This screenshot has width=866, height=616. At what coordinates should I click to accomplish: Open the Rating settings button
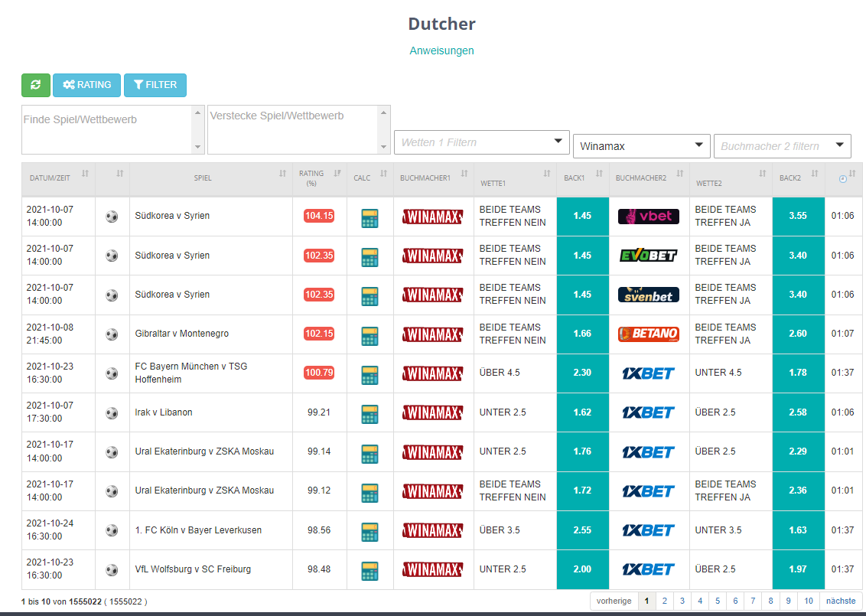(x=86, y=85)
